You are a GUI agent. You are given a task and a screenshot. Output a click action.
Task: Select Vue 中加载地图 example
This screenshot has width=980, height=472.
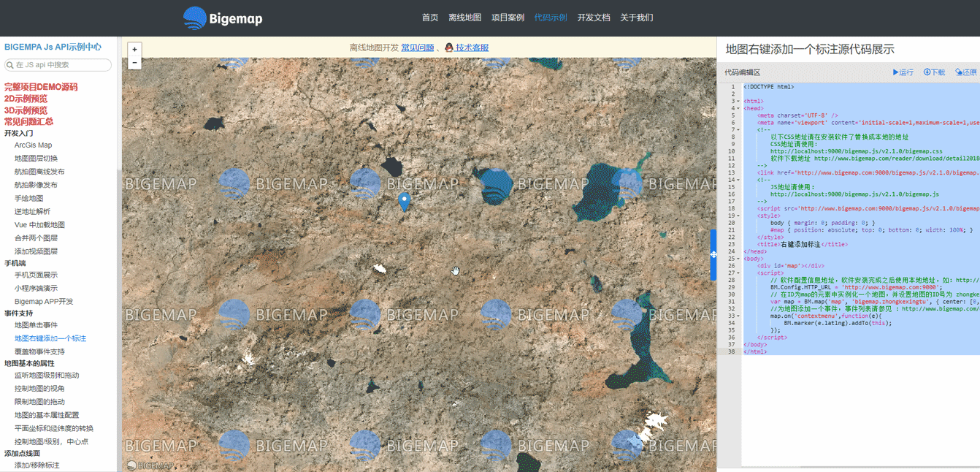click(x=39, y=225)
